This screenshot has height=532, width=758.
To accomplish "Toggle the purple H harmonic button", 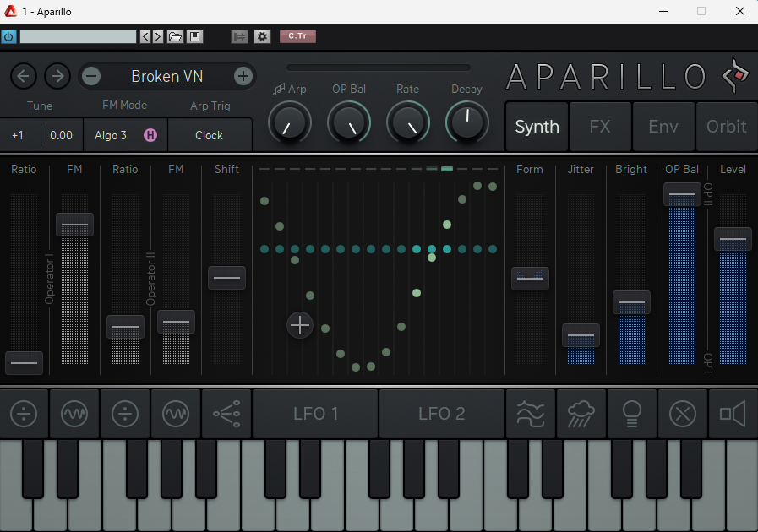I will coord(150,135).
